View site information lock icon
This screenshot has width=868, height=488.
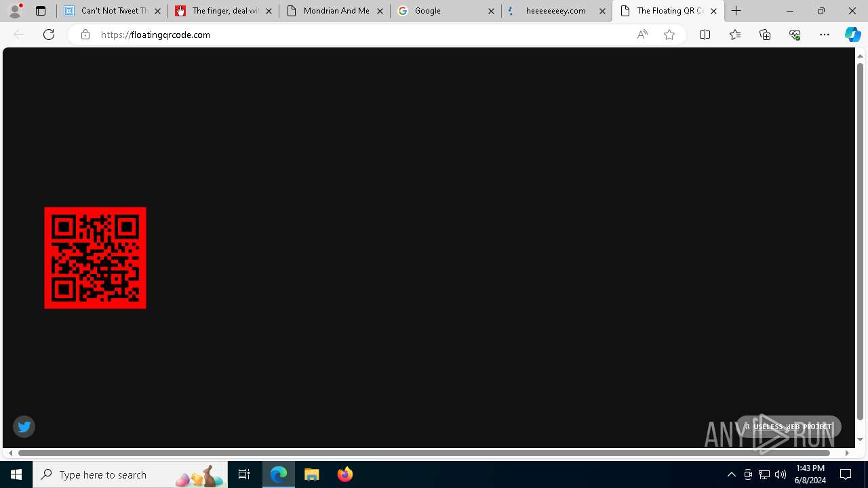click(85, 35)
